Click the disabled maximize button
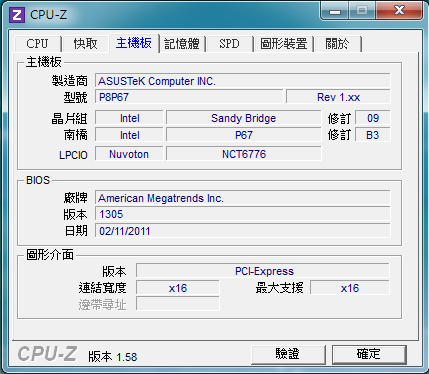 pyautogui.click(x=362, y=11)
